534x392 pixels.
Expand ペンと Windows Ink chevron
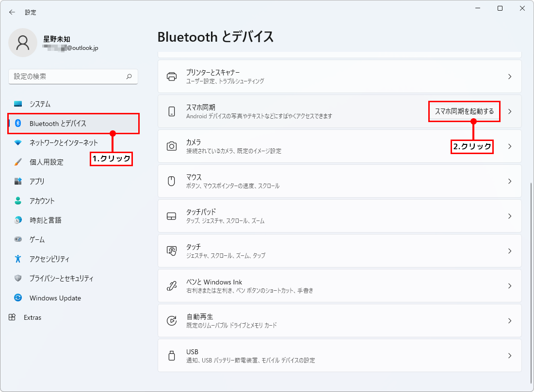pos(510,286)
